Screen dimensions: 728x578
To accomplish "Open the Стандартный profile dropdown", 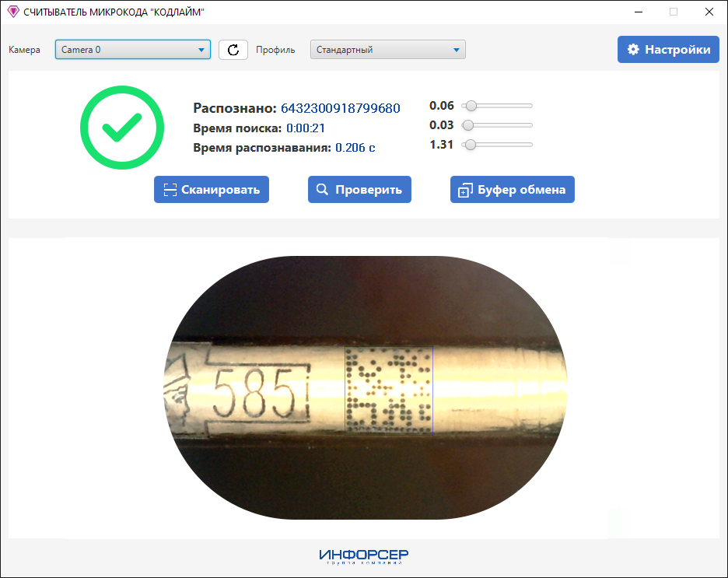I will click(387, 50).
